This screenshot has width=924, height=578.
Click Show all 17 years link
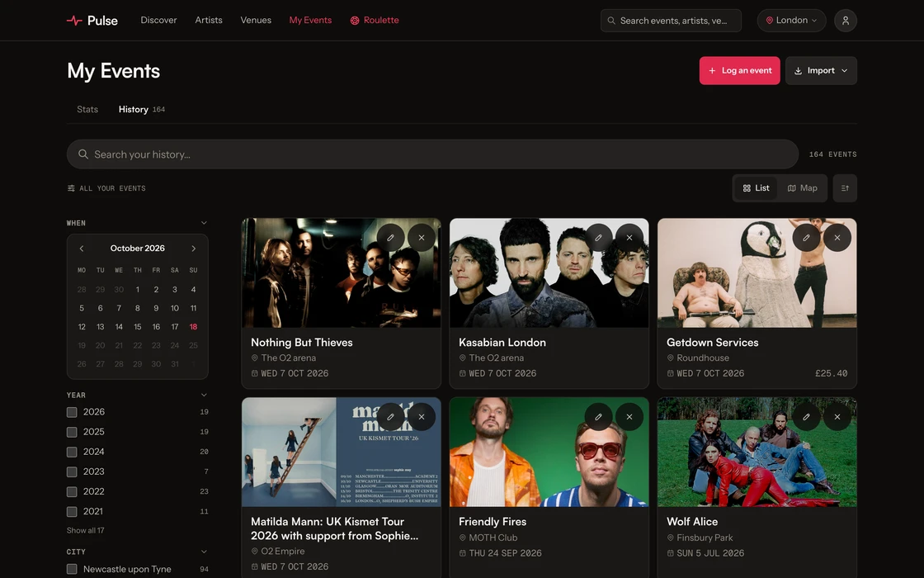[86, 530]
